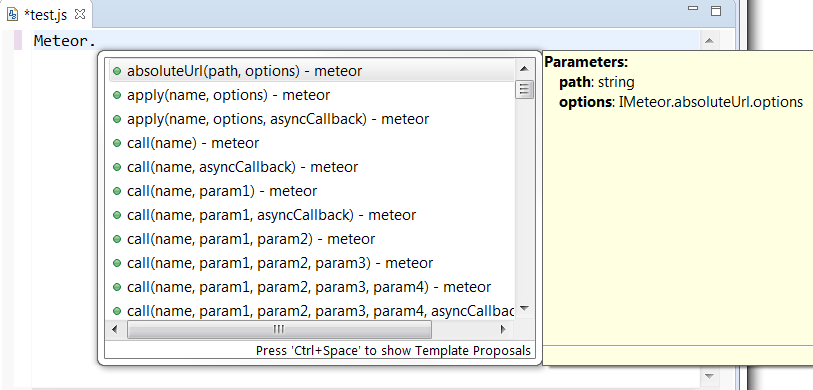Click the Parameters: heading in tooltip

(x=586, y=62)
